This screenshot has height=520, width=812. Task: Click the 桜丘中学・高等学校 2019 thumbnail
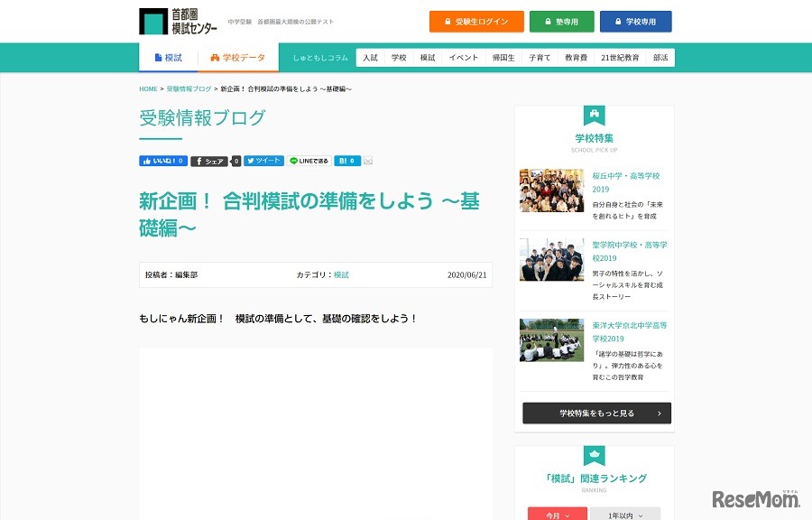click(551, 190)
